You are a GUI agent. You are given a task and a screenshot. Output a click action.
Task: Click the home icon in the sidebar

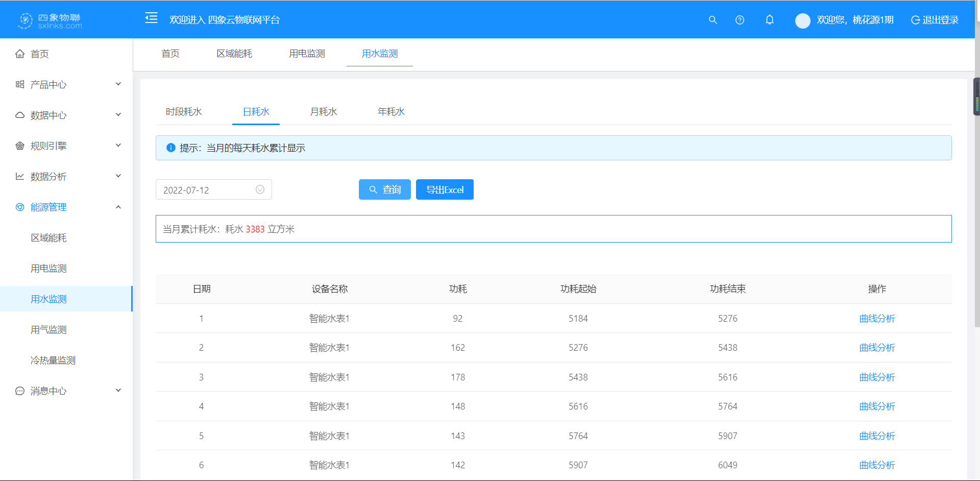[x=20, y=54]
